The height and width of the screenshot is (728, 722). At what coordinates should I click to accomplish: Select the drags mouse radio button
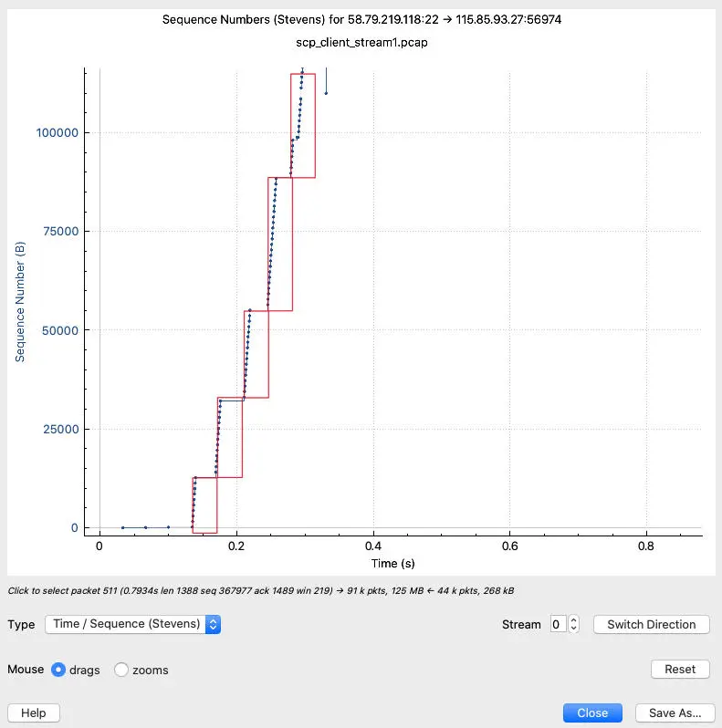tap(58, 670)
